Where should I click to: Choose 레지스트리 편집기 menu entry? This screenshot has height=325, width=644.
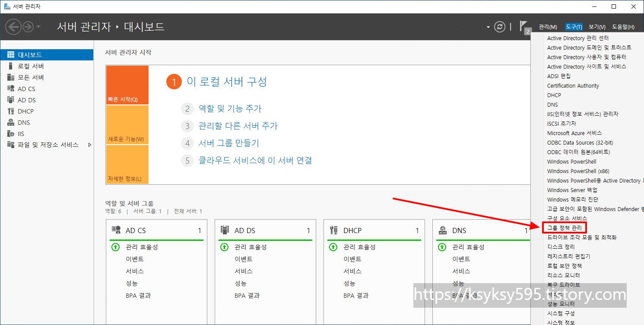[x=568, y=256]
